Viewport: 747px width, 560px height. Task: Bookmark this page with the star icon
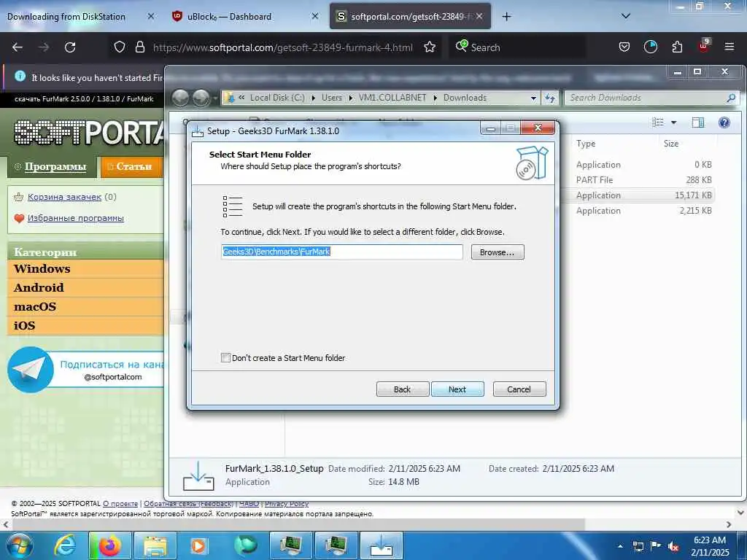pos(430,47)
